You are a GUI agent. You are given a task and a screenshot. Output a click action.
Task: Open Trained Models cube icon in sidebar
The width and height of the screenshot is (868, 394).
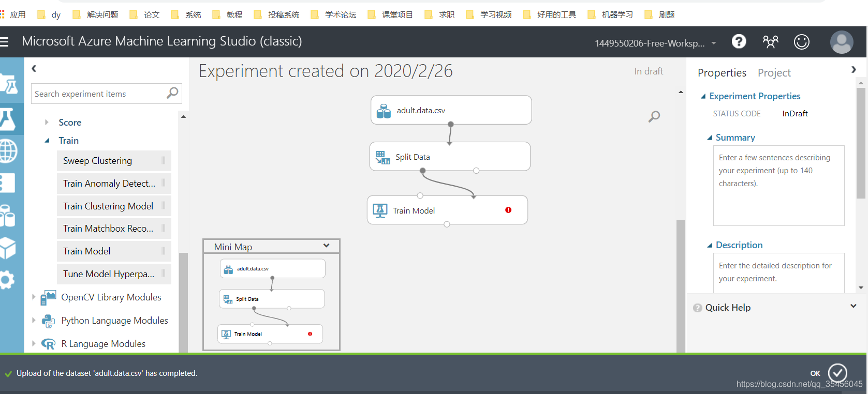point(7,248)
